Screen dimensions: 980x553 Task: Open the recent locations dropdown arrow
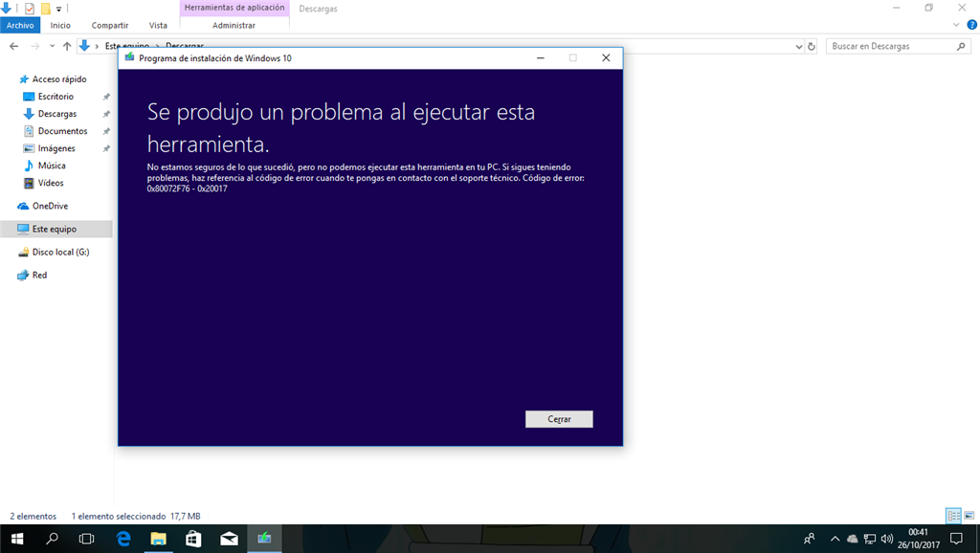point(52,46)
